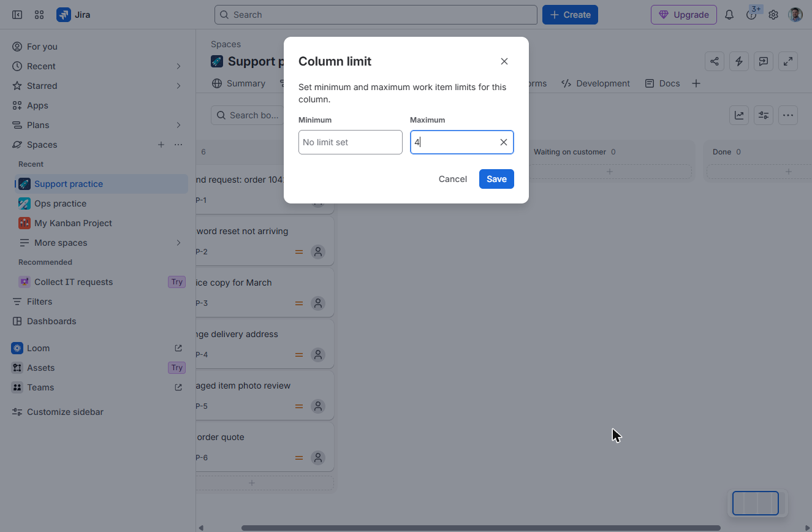Open the settings gear icon
This screenshot has width=812, height=532.
(x=773, y=15)
